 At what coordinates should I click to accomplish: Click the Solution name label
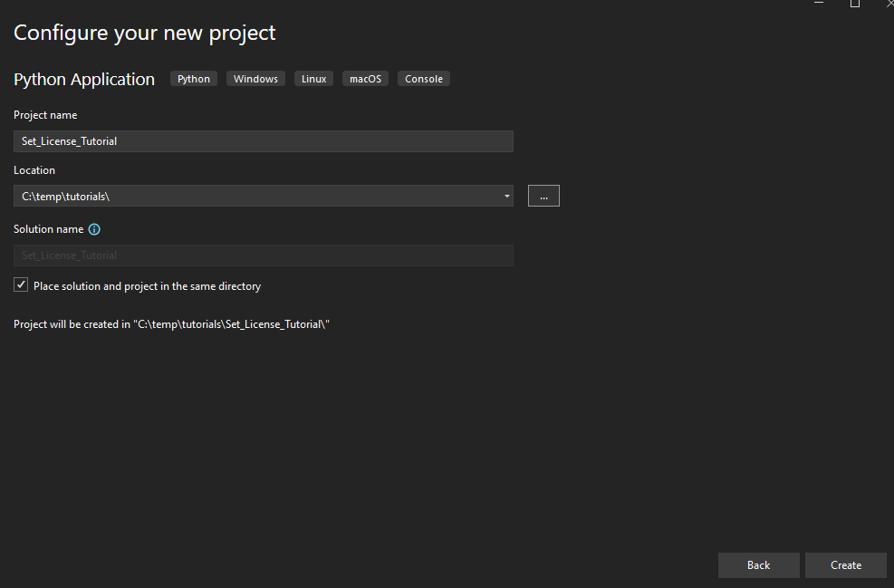click(x=49, y=229)
